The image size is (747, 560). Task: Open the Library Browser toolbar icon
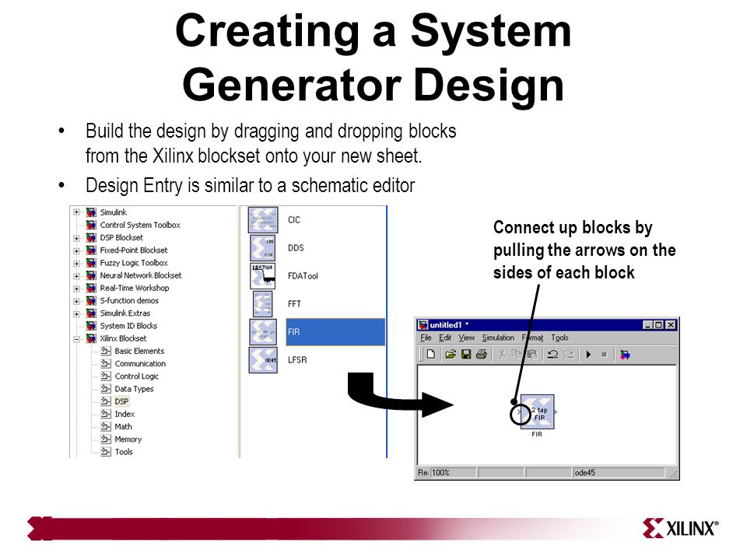625,355
